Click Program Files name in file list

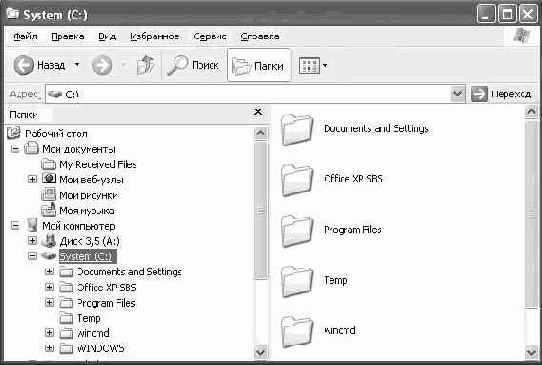[x=353, y=230]
